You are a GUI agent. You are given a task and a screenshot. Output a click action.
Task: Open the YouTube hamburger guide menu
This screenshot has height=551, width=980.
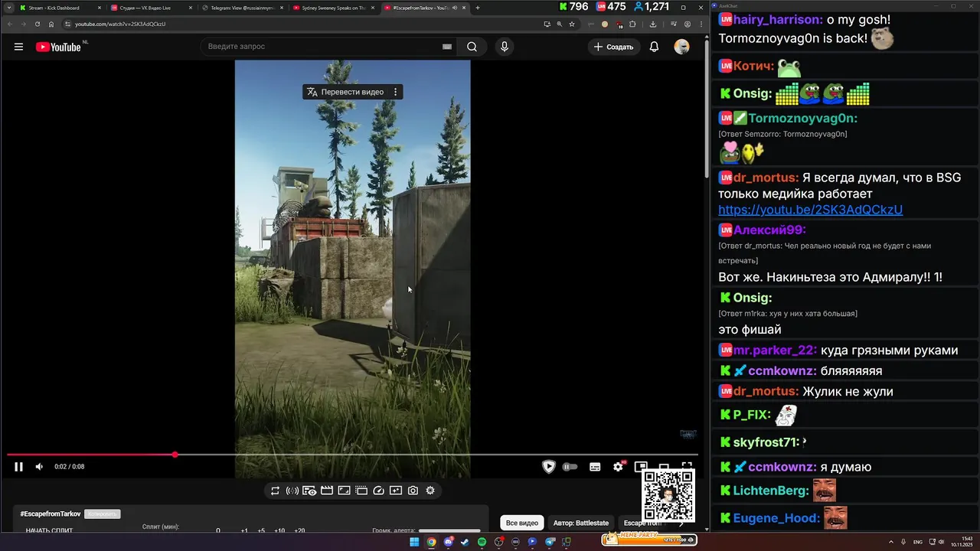(x=18, y=47)
